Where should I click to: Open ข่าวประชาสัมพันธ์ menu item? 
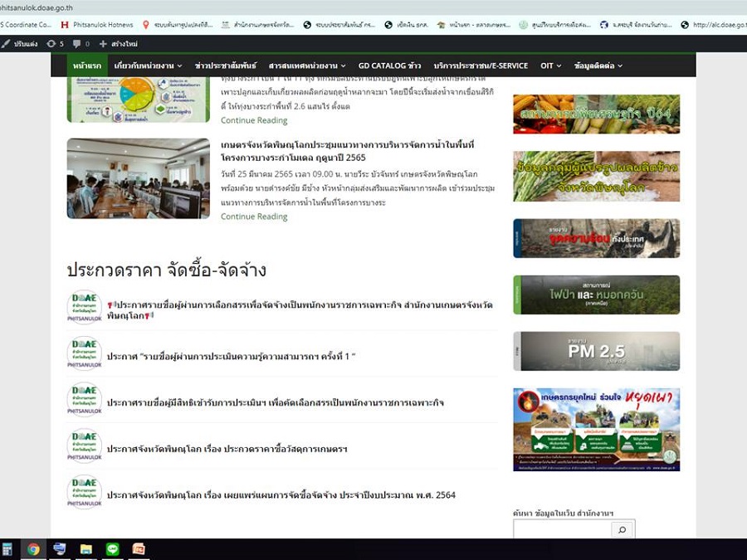(225, 66)
